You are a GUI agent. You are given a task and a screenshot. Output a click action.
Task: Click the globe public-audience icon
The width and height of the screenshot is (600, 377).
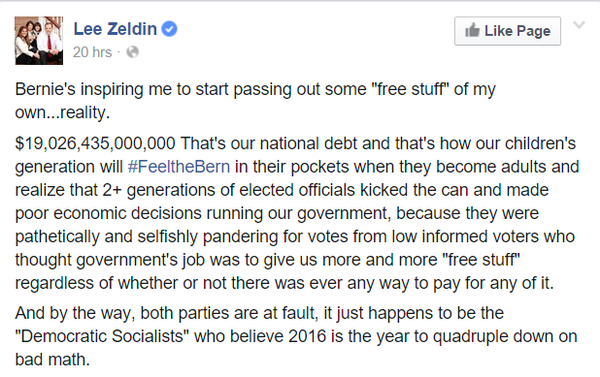click(x=132, y=52)
